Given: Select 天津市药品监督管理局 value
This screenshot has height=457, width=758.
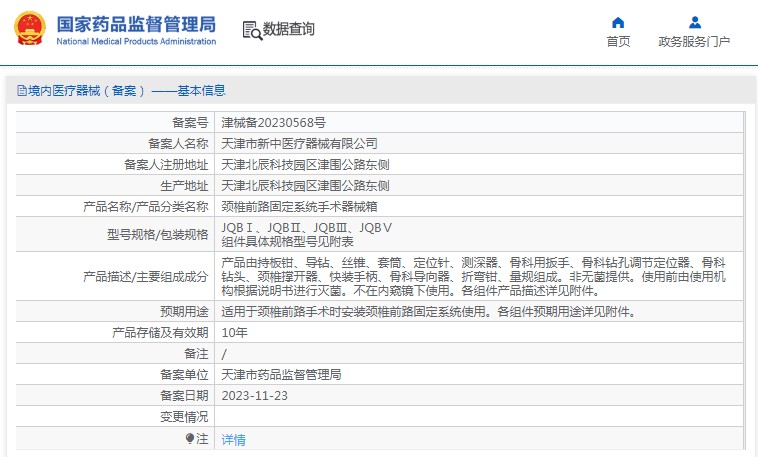Looking at the screenshot, I should click(x=281, y=375).
